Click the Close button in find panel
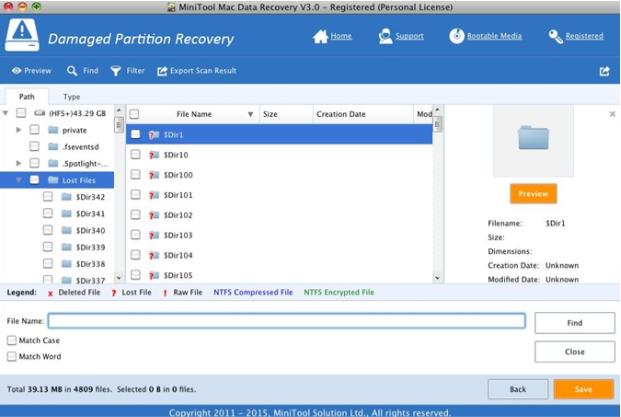This screenshot has height=417, width=621. coord(574,352)
